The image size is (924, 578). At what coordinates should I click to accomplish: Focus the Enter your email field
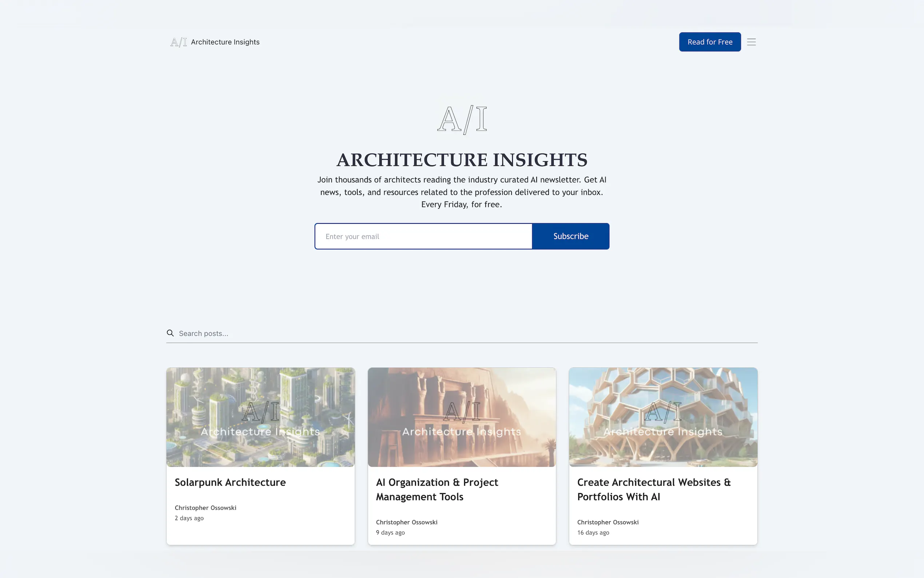[x=423, y=236]
